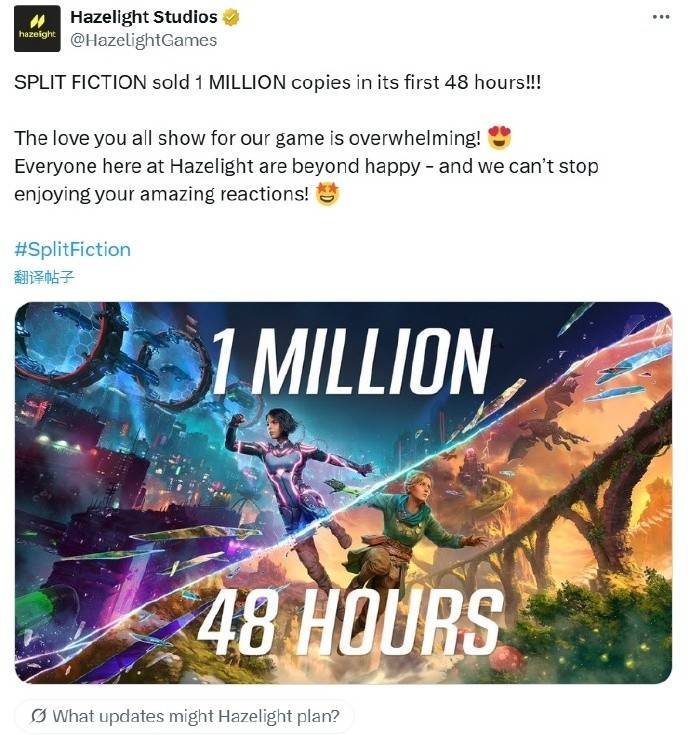Click the "The love you all show" sentence
Screen dimensions: 690x735
coord(248,138)
